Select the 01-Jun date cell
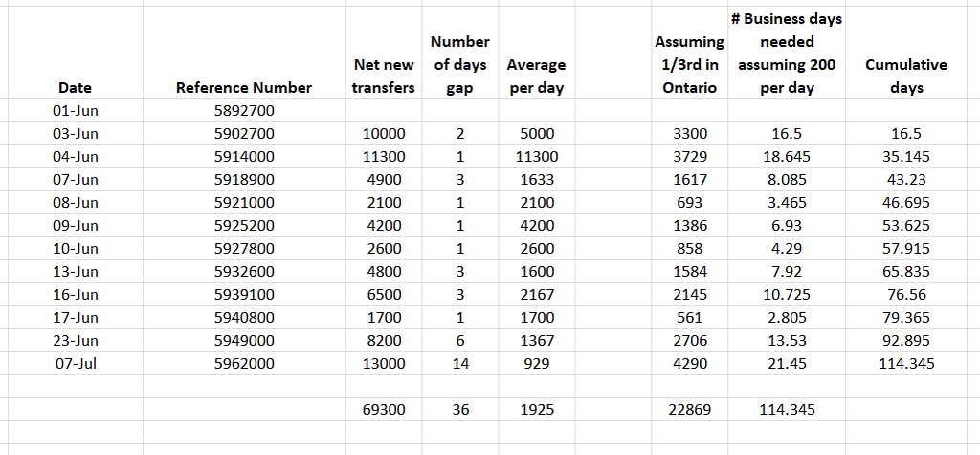980x455 pixels. [75, 111]
